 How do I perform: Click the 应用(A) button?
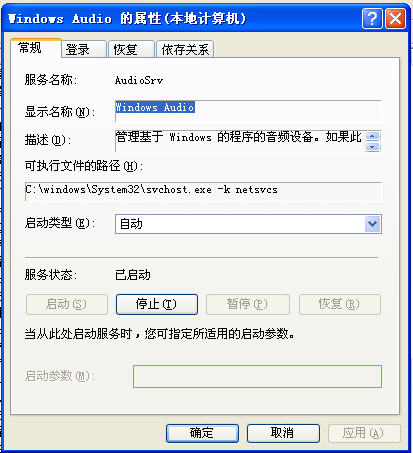[x=364, y=433]
